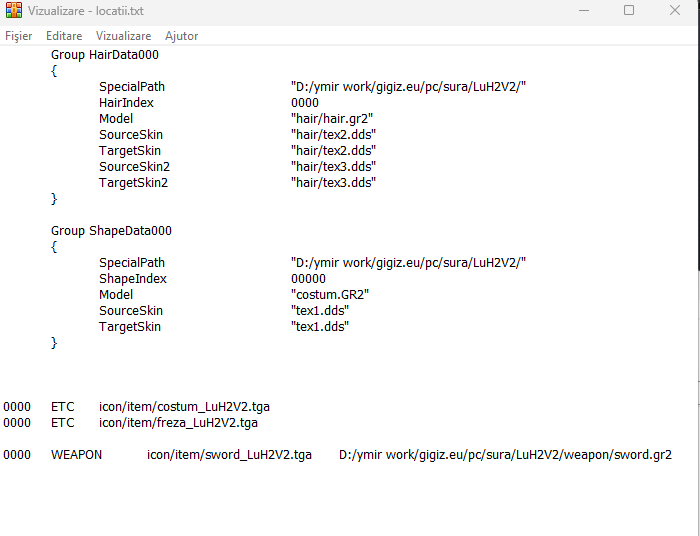Click the text 'Group HairData000'
700x536 pixels.
(x=104, y=55)
